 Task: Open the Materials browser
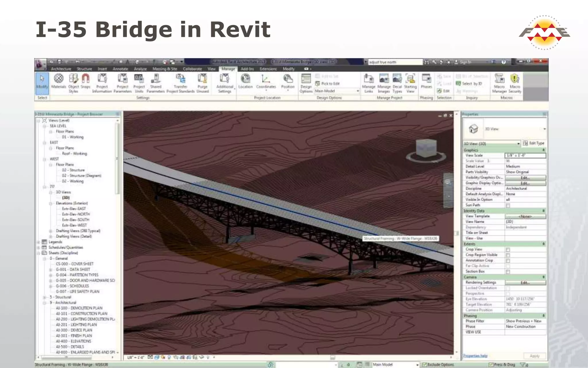(x=59, y=81)
